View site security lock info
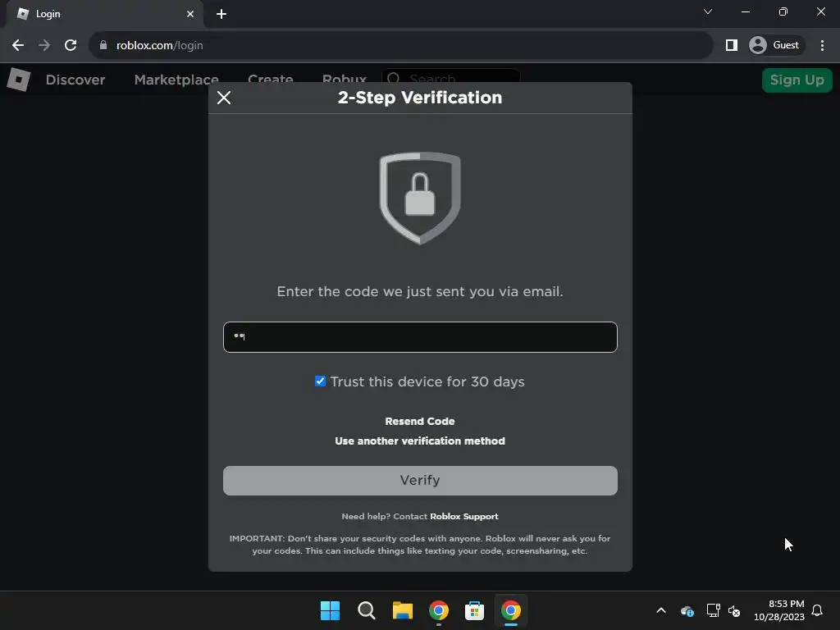Image resolution: width=840 pixels, height=630 pixels. coord(103,46)
